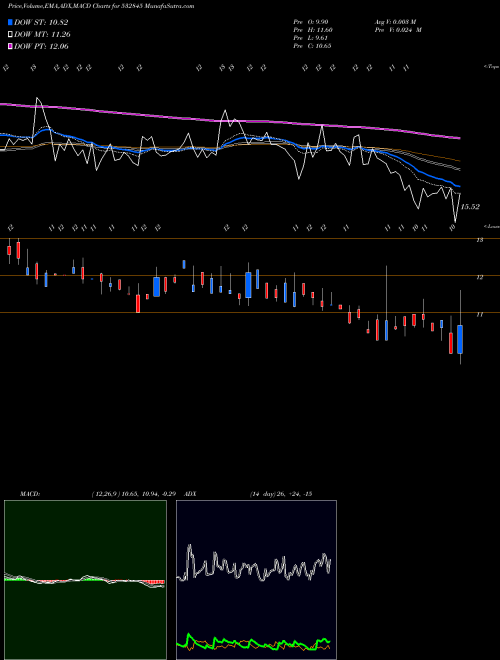Select the 'DOW ST: 10.82' legend label
The image size is (500, 660).
(x=41, y=22)
